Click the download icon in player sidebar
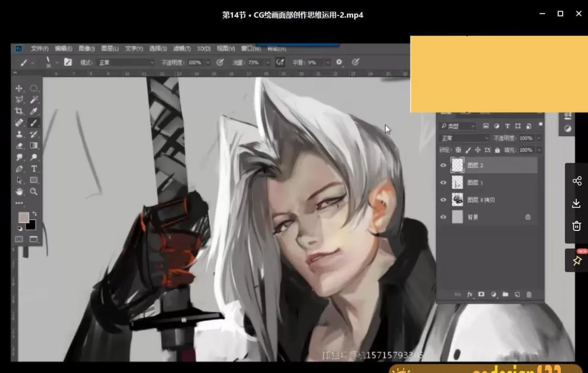This screenshot has width=588, height=373. 577,203
